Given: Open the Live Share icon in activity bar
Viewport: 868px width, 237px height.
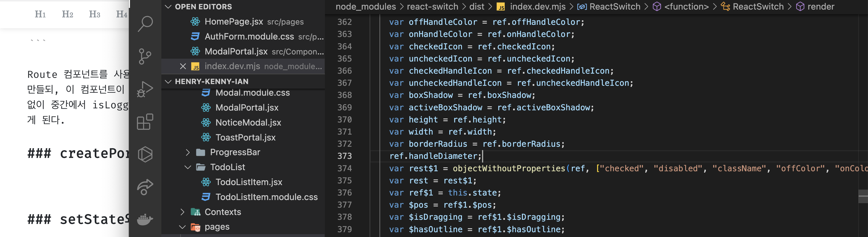Looking at the screenshot, I should [x=145, y=187].
